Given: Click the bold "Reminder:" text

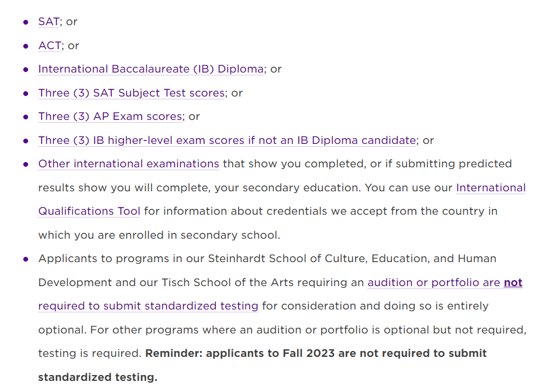Looking at the screenshot, I should click(x=174, y=353).
